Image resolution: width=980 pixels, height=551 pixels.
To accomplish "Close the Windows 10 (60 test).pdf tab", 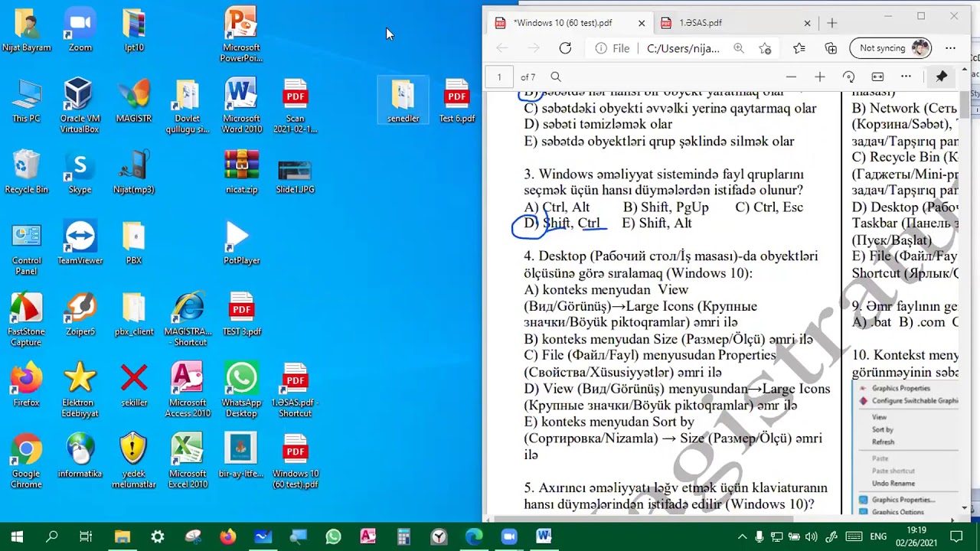I will pyautogui.click(x=642, y=23).
